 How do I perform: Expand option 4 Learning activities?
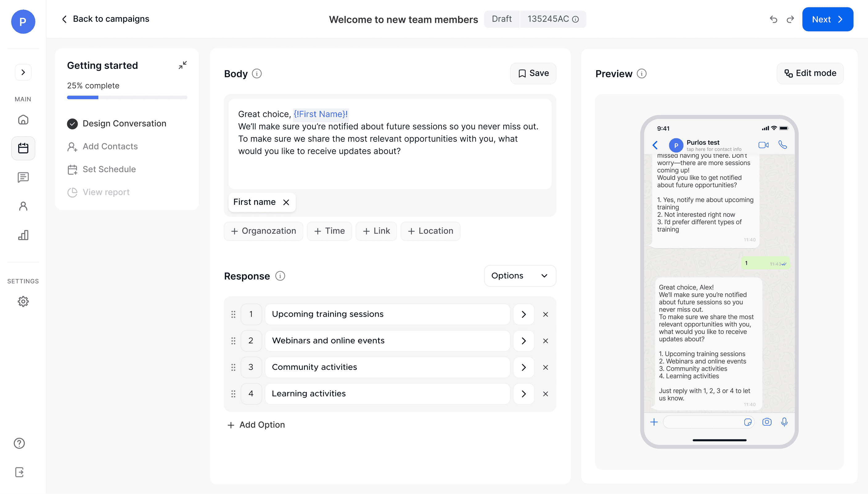pos(524,394)
